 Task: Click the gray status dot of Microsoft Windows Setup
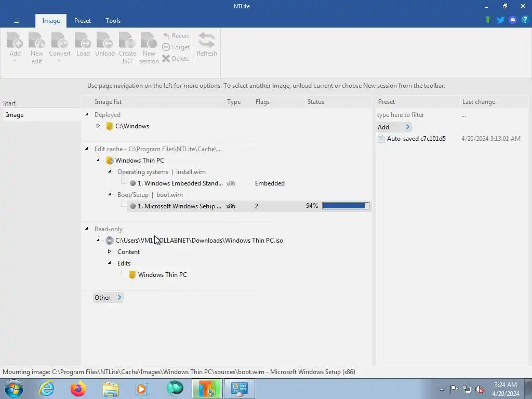(132, 206)
